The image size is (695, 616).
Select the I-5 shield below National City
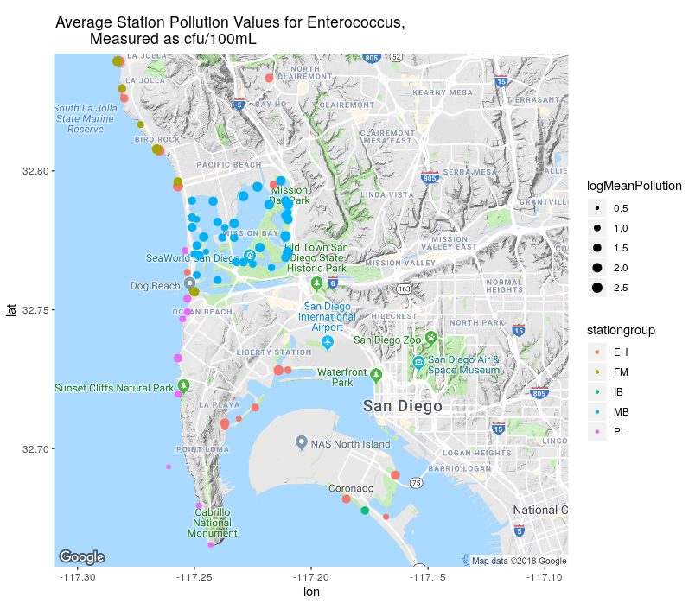[519, 530]
